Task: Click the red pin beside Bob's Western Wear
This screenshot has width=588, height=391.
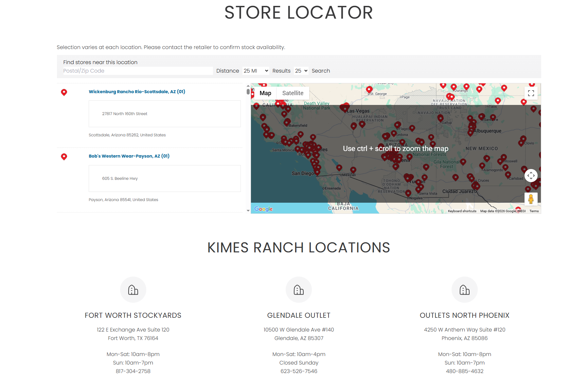Action: pos(64,157)
